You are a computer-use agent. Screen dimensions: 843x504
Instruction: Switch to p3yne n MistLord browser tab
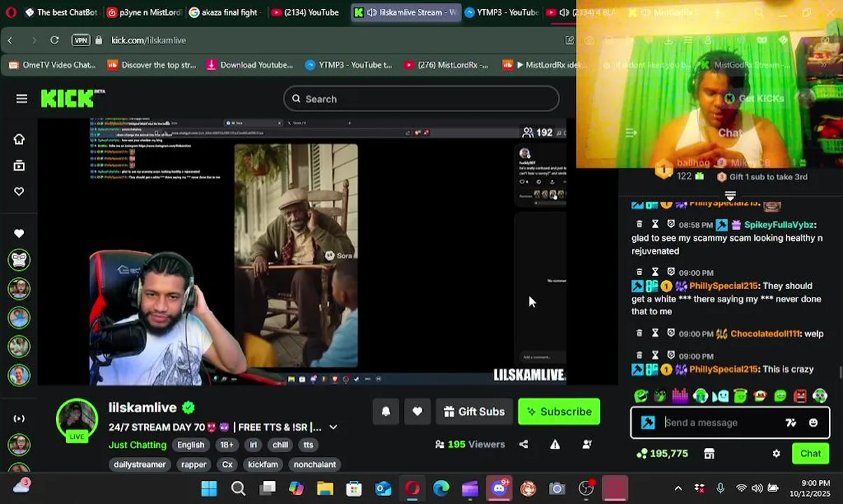coord(144,12)
